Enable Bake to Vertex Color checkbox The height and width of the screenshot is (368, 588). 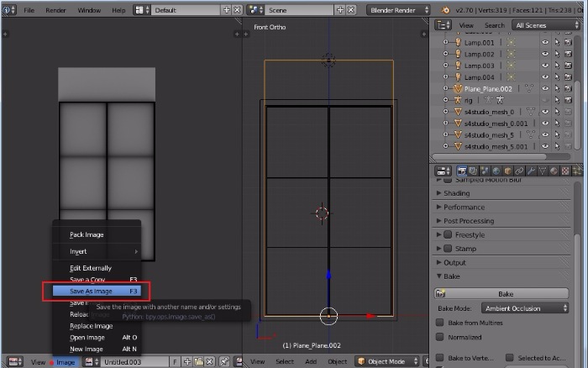(x=440, y=357)
